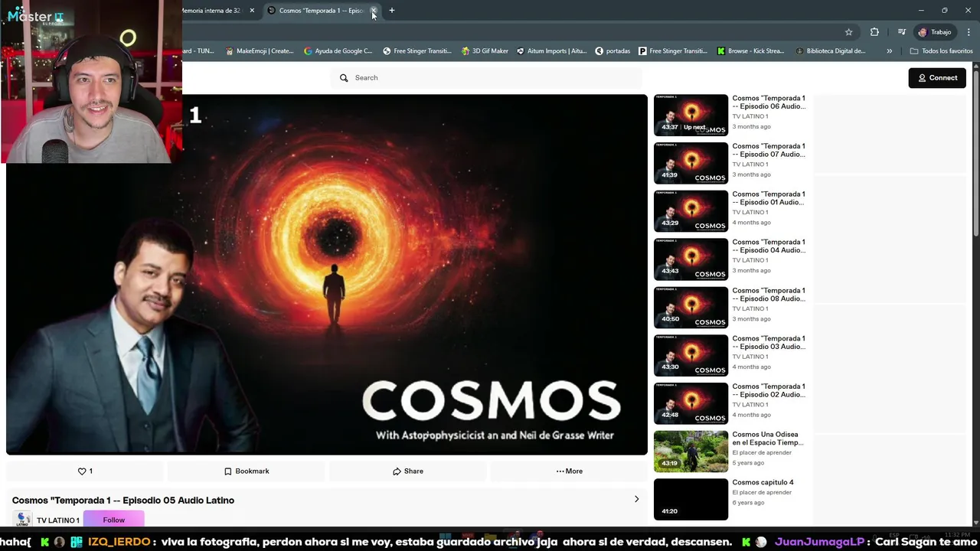Viewport: 980px width, 551px height.
Task: Open Episodio 04 video thumbnail
Action: point(691,259)
